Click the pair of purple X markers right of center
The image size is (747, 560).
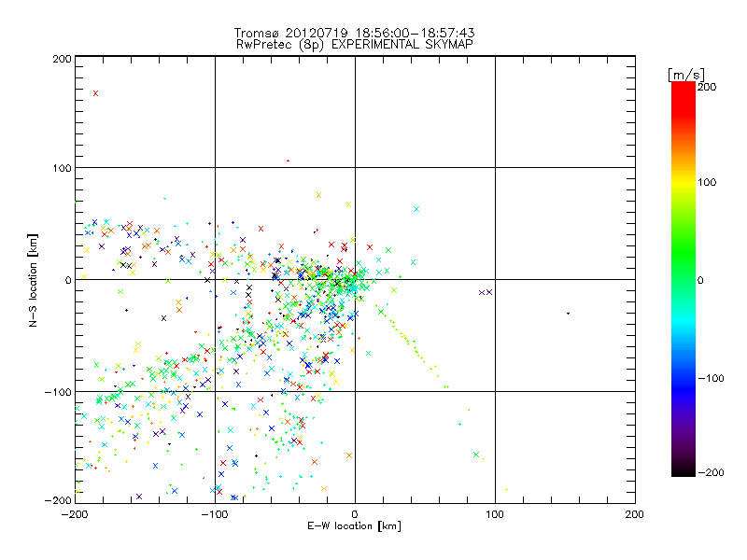[485, 292]
